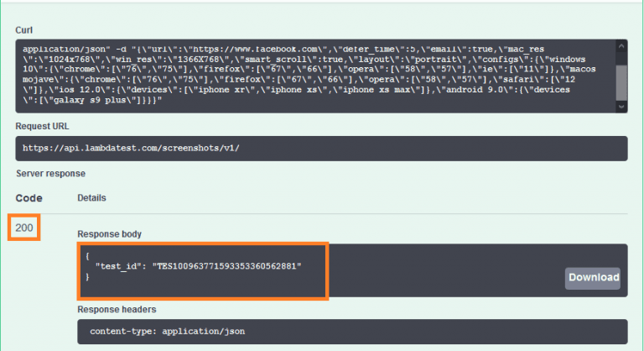Screen dimensions: 644x351
Task: Click the closing brace of the response JSON
Action: point(87,277)
